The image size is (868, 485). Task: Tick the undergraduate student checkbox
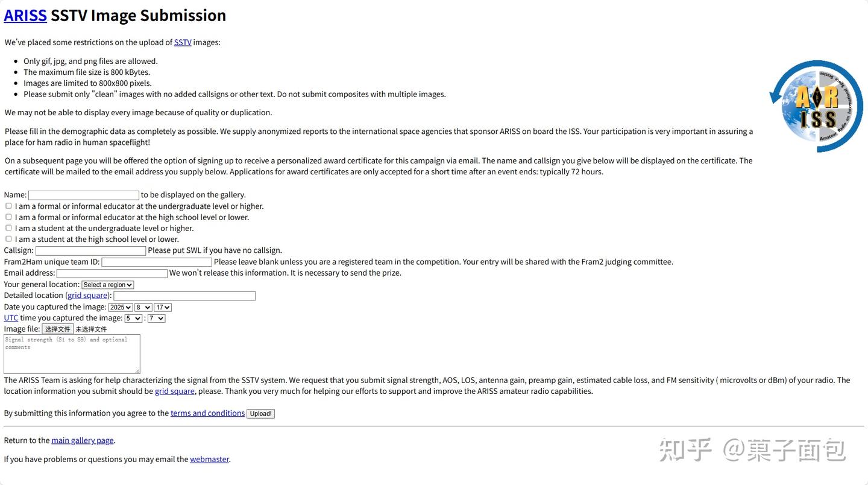[8, 228]
